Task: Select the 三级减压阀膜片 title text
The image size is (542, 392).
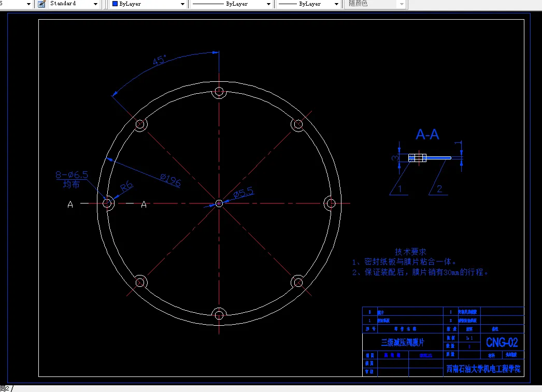Action: 403,343
